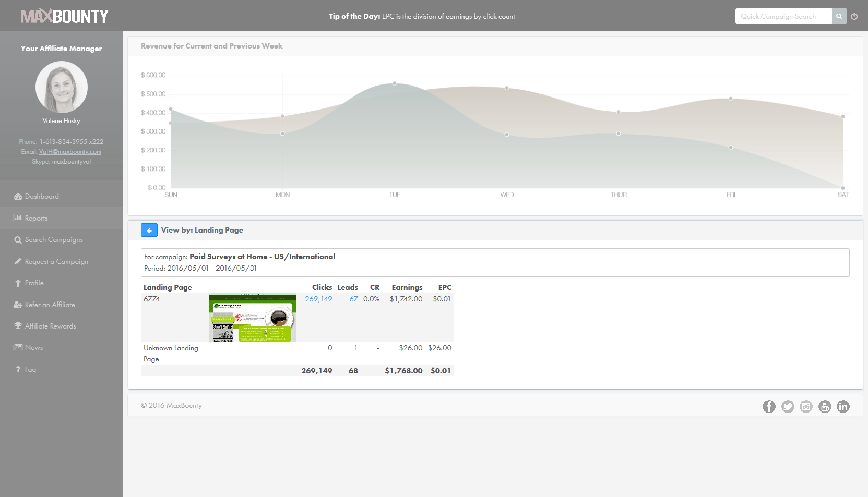The height and width of the screenshot is (497, 868).
Task: Click the blue back arrow button
Action: click(149, 230)
